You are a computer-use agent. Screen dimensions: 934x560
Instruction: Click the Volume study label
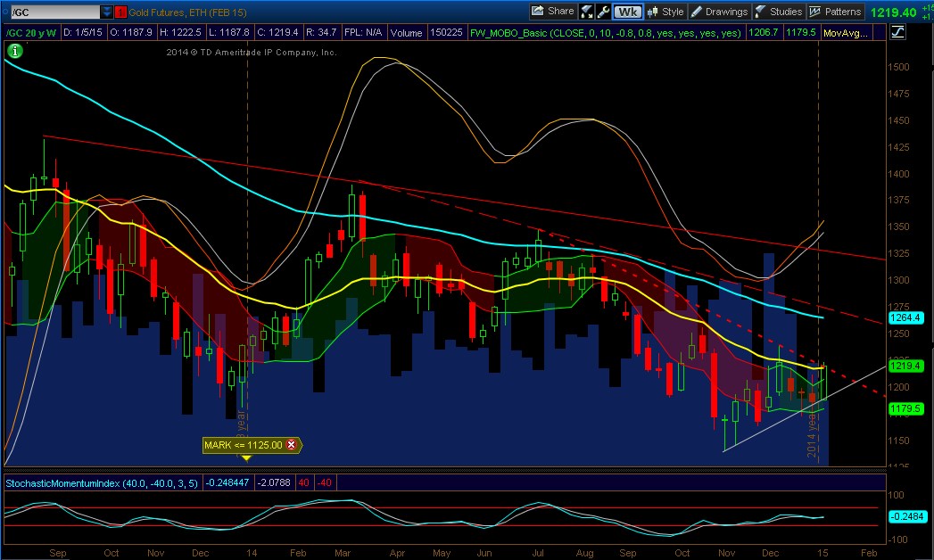point(407,32)
